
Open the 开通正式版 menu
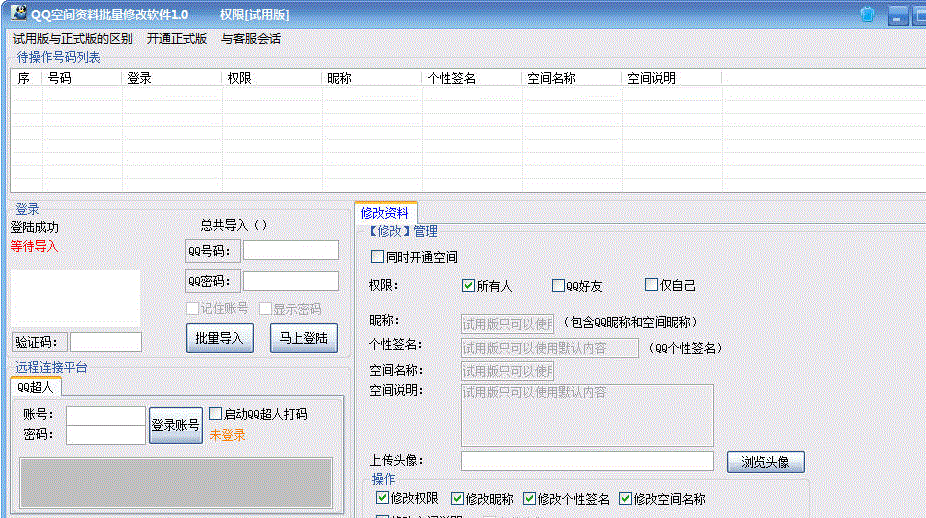pos(177,39)
